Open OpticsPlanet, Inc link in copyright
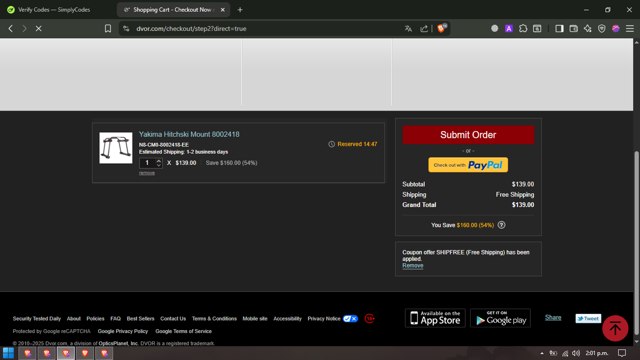This screenshot has width=640, height=360. point(118,344)
